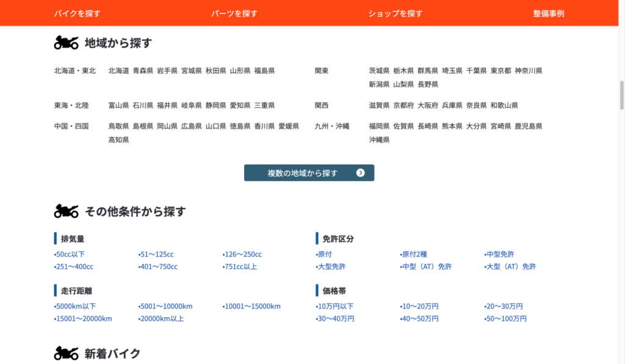Viewport: 625px width, 364px height.
Task: Select 大阪府 in the 関西 row
Action: click(428, 105)
